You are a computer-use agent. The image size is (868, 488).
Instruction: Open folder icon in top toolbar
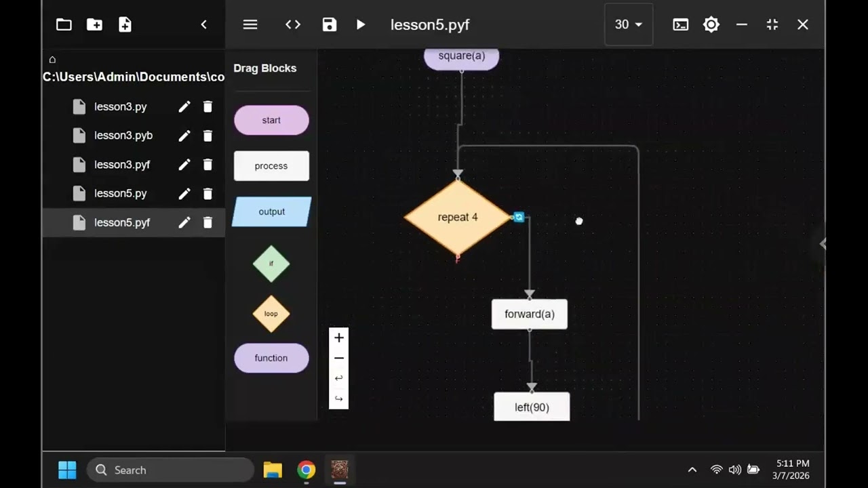(64, 24)
